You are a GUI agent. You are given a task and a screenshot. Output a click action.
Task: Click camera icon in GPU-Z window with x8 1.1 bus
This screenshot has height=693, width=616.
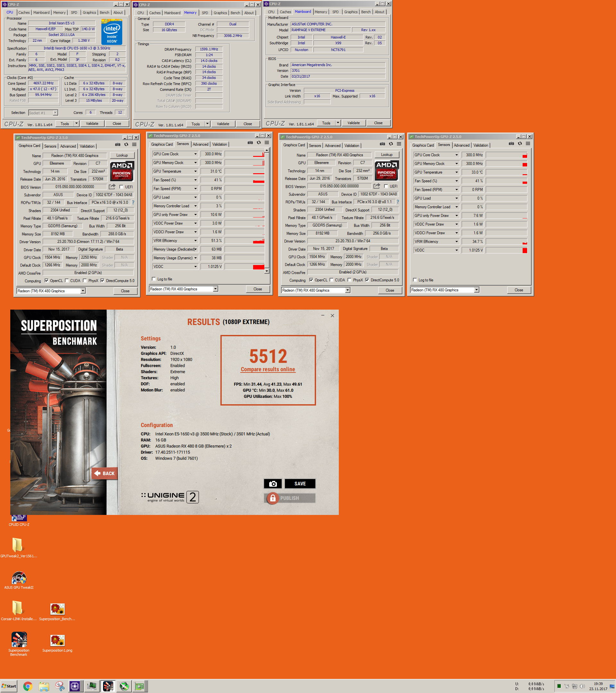(x=382, y=144)
